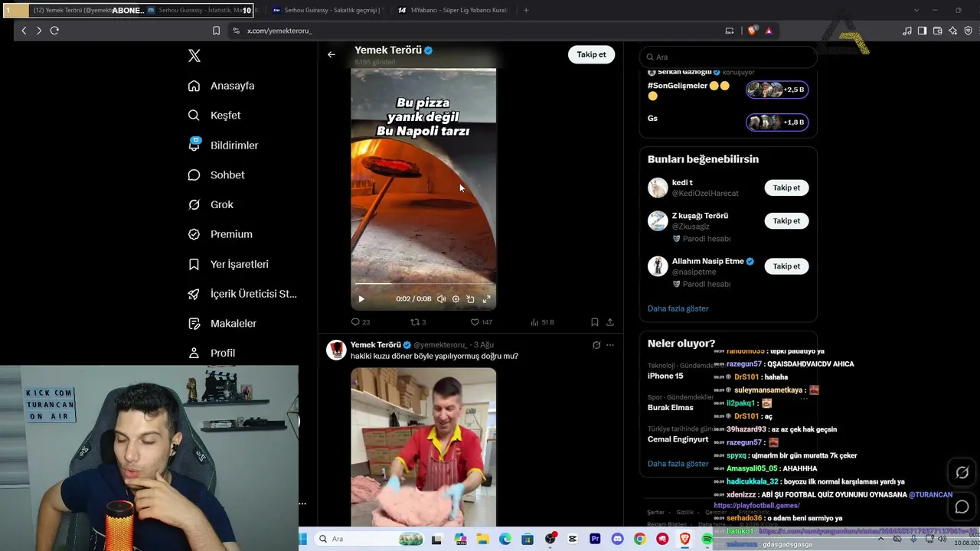Go to Anasayfa in the sidebar
This screenshot has height=551, width=980.
[x=221, y=86]
